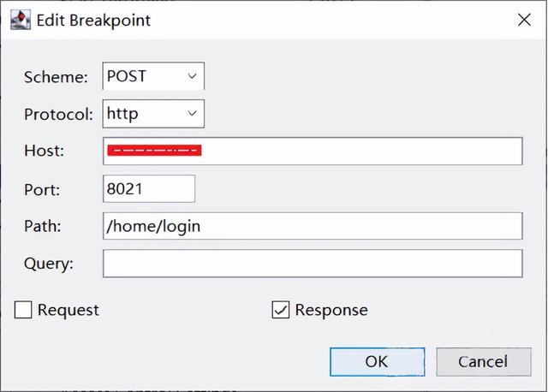Click inside the Port field with 8021
Screen dimensions: 548x392
click(149, 188)
